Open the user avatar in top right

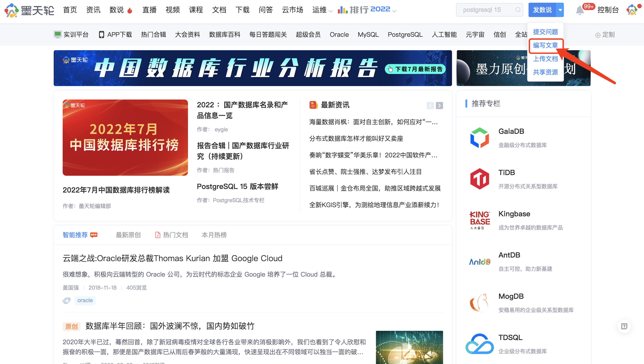click(633, 10)
